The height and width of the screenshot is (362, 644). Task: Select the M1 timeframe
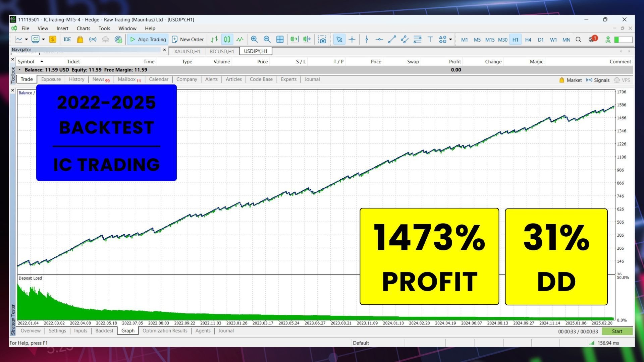pyautogui.click(x=464, y=40)
